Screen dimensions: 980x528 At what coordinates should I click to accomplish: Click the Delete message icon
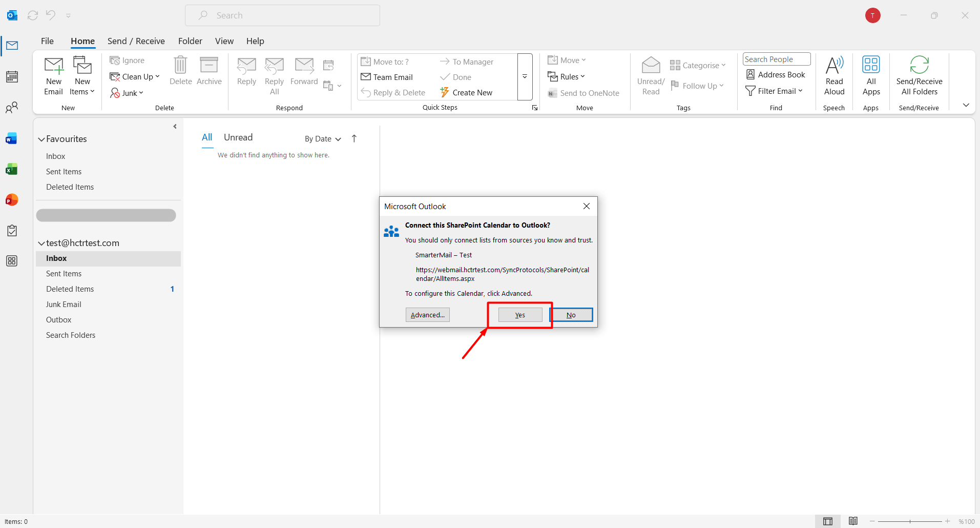click(x=180, y=71)
